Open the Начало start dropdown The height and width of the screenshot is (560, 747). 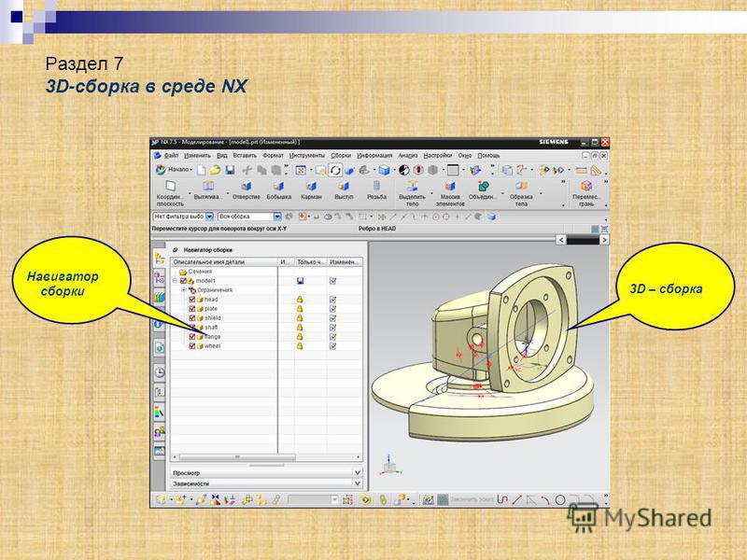(175, 170)
